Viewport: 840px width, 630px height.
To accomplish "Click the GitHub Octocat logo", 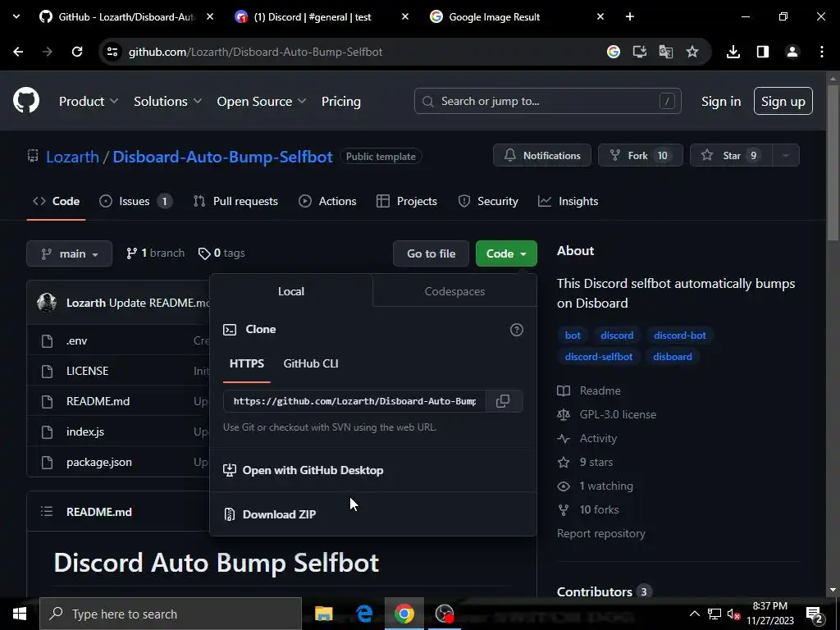I will [x=26, y=101].
